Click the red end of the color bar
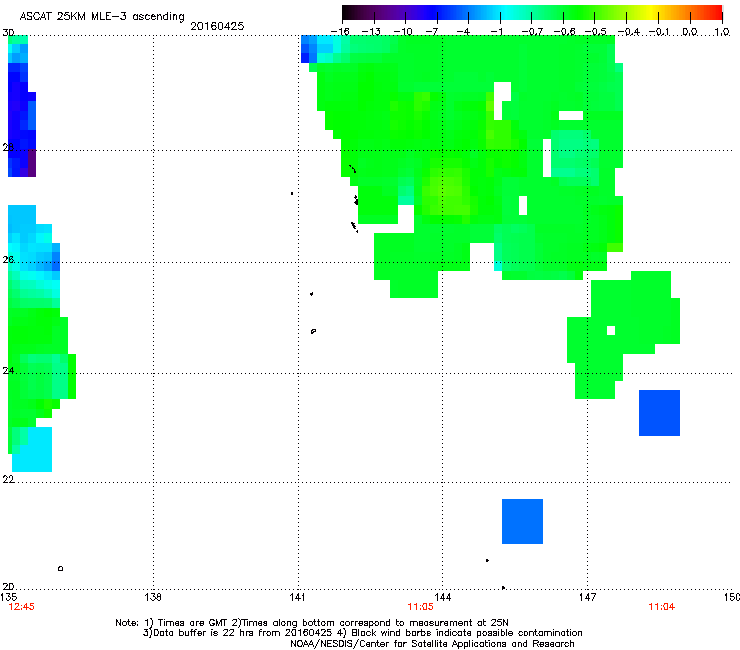Image resolution: width=740 pixels, height=650 pixels. point(715,12)
